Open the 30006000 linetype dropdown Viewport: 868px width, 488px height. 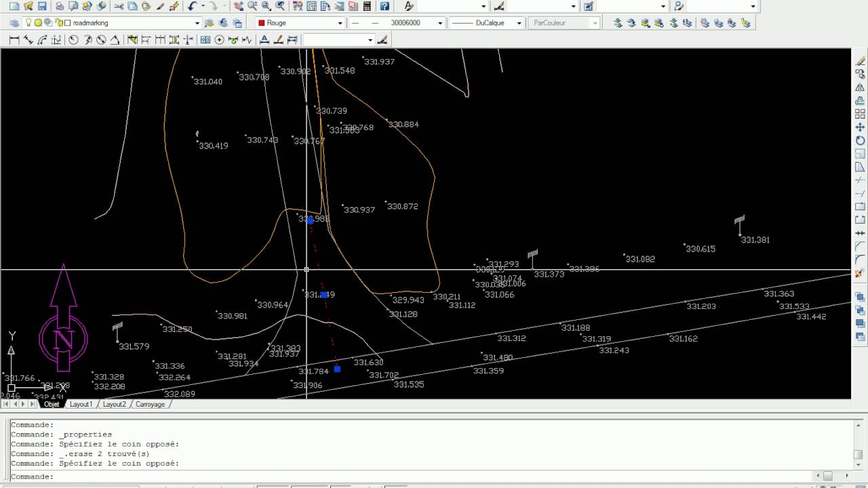click(440, 23)
